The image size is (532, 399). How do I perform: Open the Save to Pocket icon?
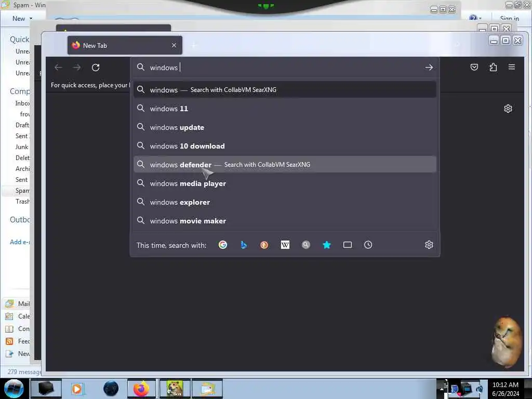[x=474, y=67]
